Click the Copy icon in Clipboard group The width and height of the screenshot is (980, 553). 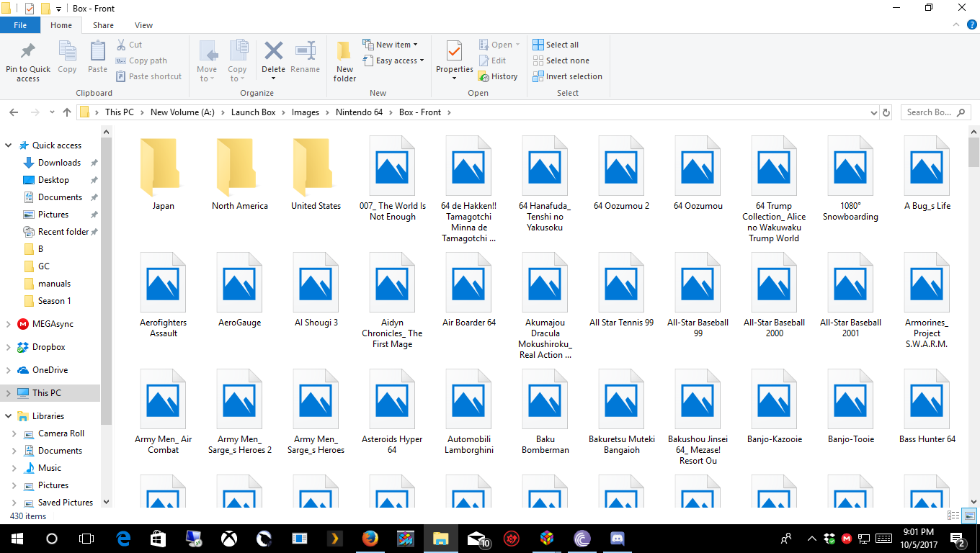click(x=67, y=52)
